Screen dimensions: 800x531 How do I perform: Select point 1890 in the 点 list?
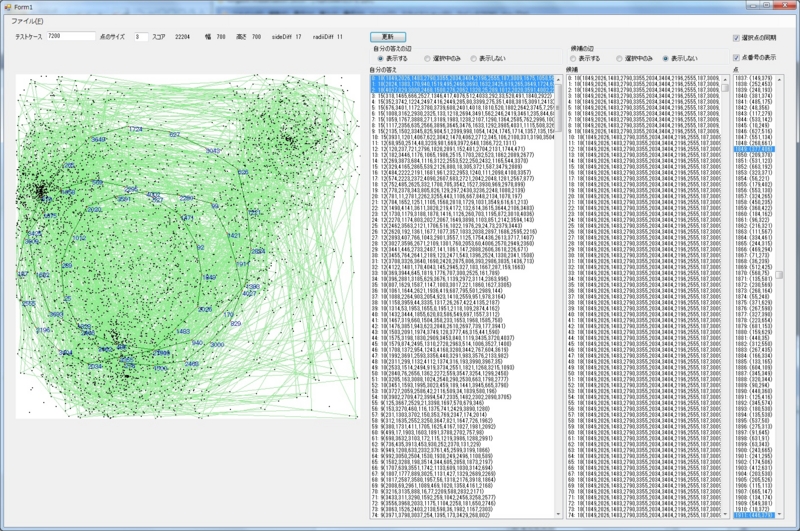[754, 391]
